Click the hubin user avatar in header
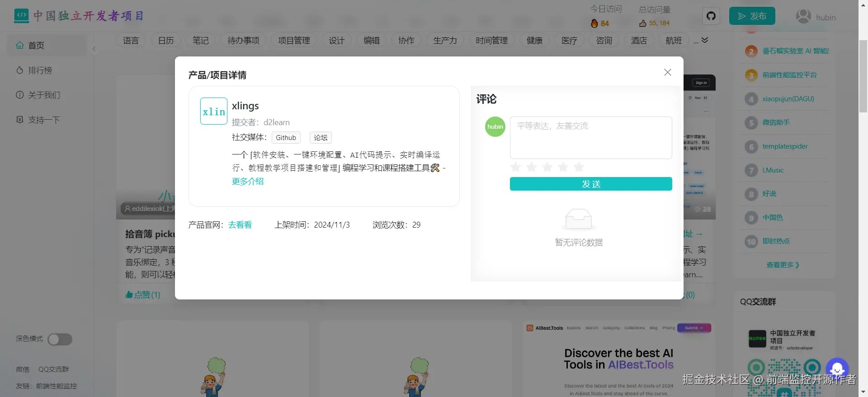Screen dimensions: 868x397 coord(803,17)
